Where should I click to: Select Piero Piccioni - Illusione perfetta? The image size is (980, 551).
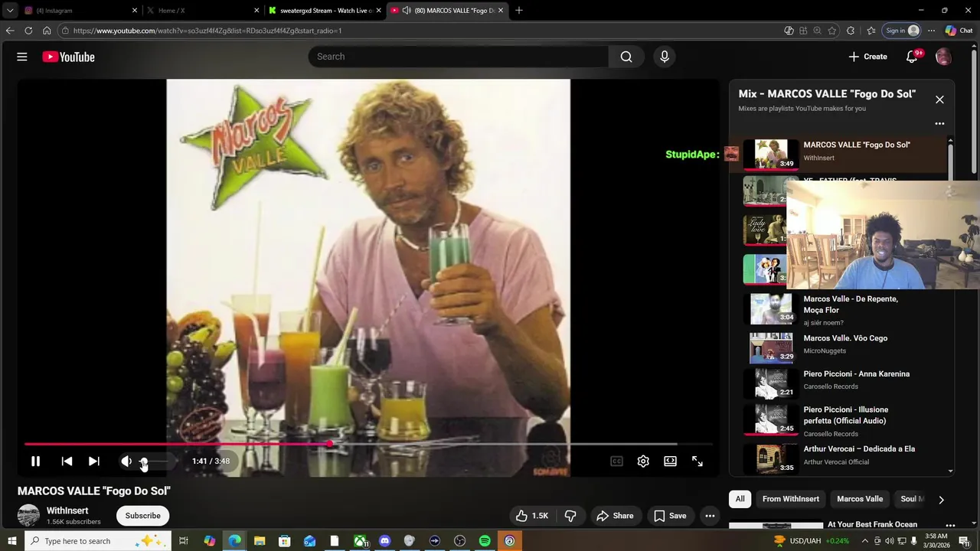pyautogui.click(x=838, y=420)
